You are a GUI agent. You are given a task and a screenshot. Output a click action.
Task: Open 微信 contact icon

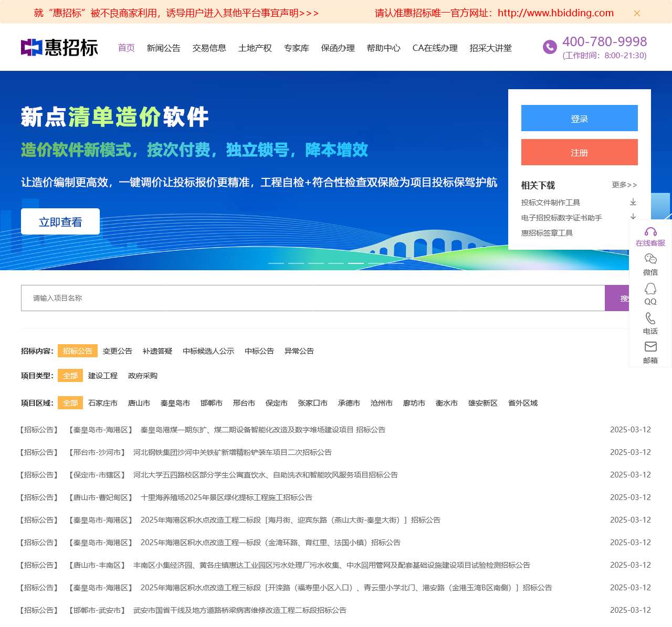pos(650,259)
